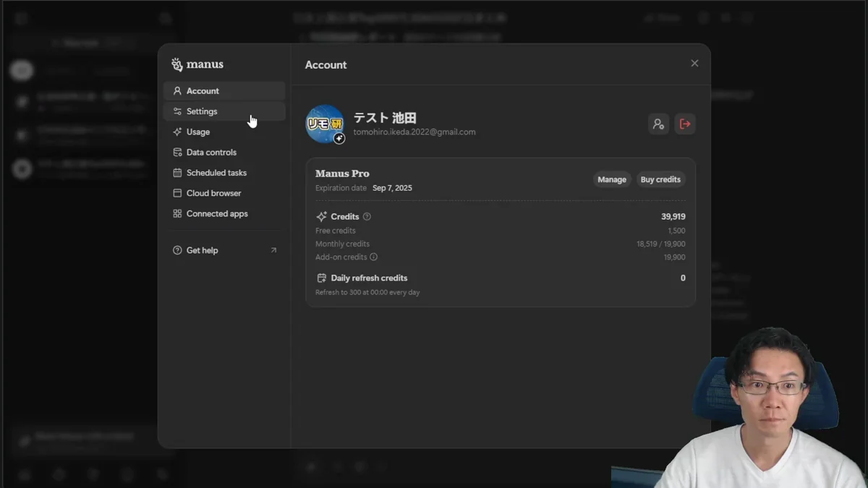Open Scheduled tasks section
This screenshot has width=868, height=488.
224,173
